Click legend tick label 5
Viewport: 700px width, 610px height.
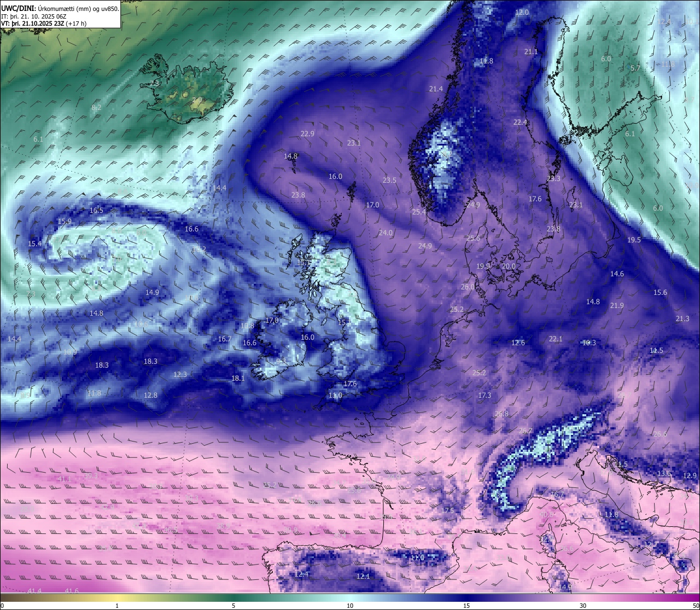pos(234,606)
